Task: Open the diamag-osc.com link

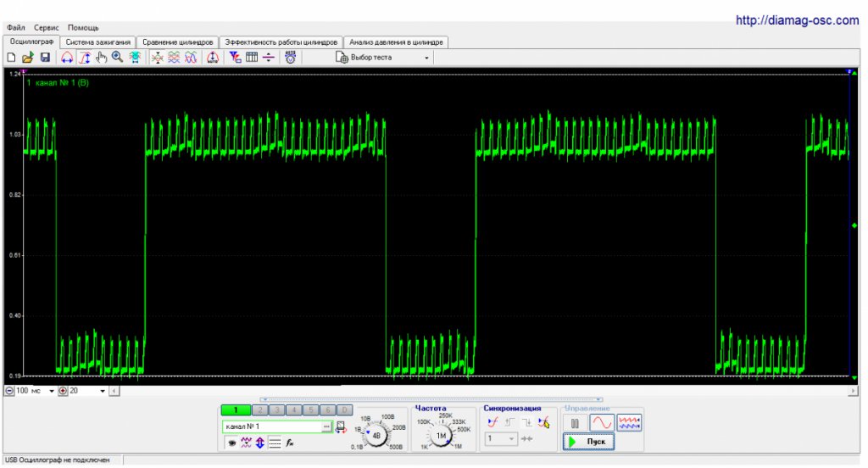Action: 796,20
